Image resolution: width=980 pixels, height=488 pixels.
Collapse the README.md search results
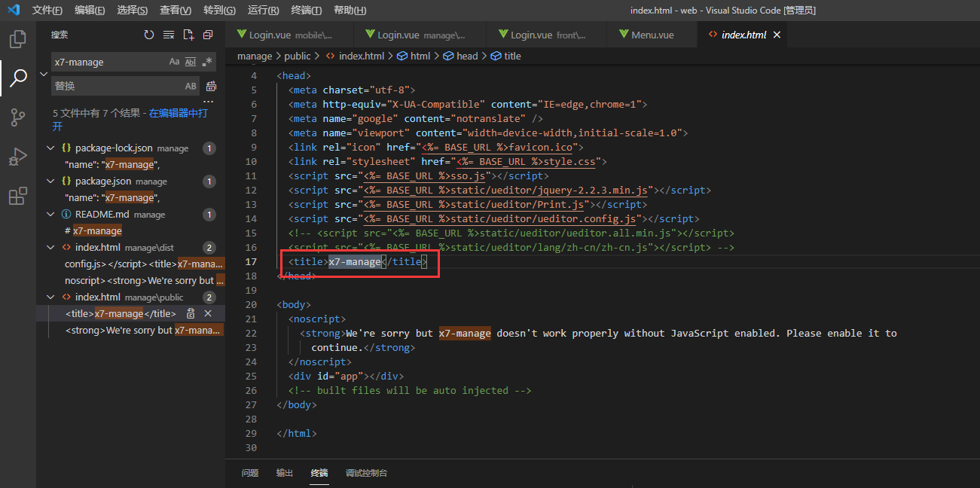point(50,215)
